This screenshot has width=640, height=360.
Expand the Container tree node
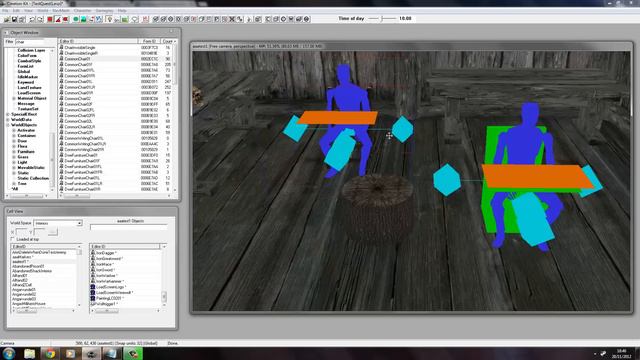(x=14, y=136)
